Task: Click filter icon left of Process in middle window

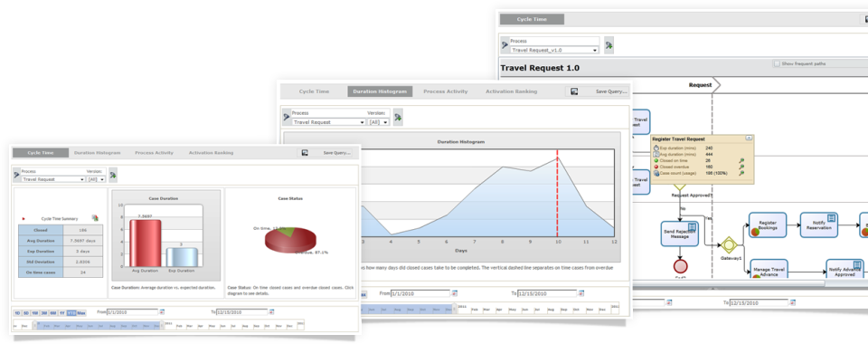Action: [x=287, y=117]
